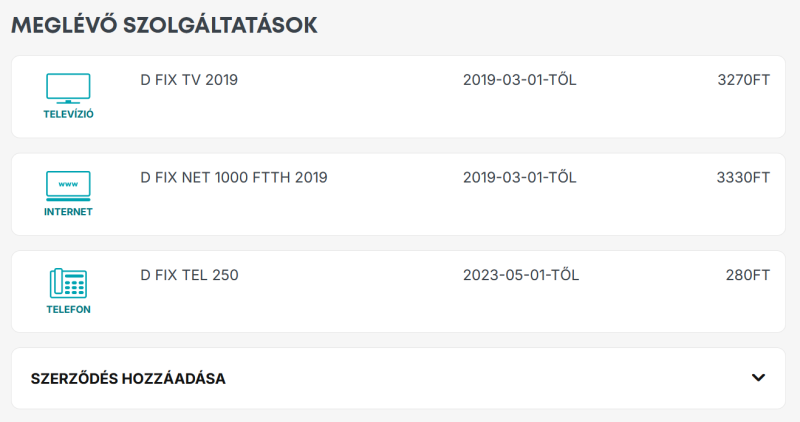Screen dimensions: 800x422
Task: Click the Meglévő szolgáltatások heading
Action: (x=164, y=26)
